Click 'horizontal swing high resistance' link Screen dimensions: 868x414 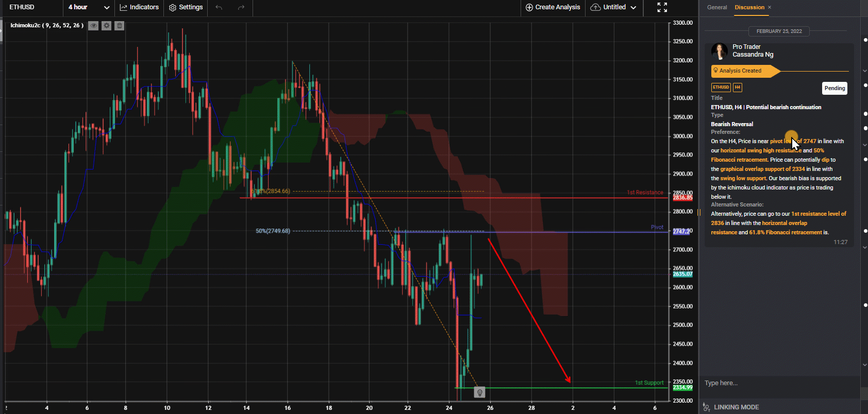(761, 150)
